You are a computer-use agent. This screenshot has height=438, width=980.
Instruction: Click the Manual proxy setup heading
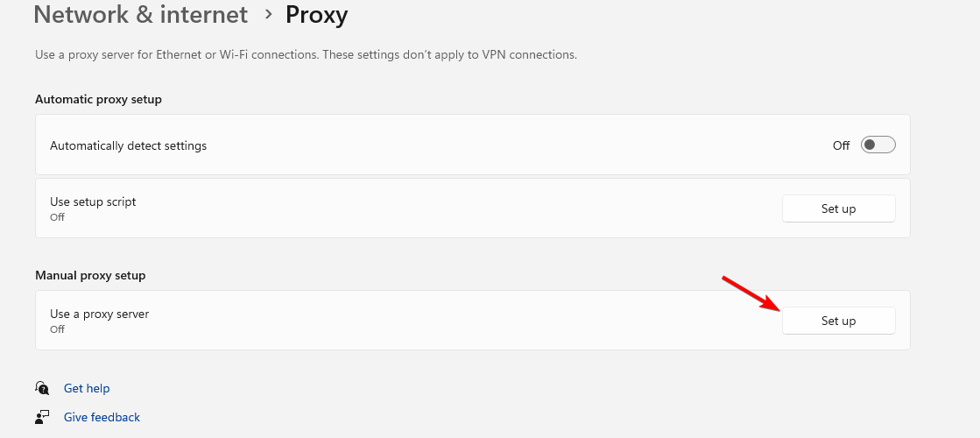click(x=90, y=275)
